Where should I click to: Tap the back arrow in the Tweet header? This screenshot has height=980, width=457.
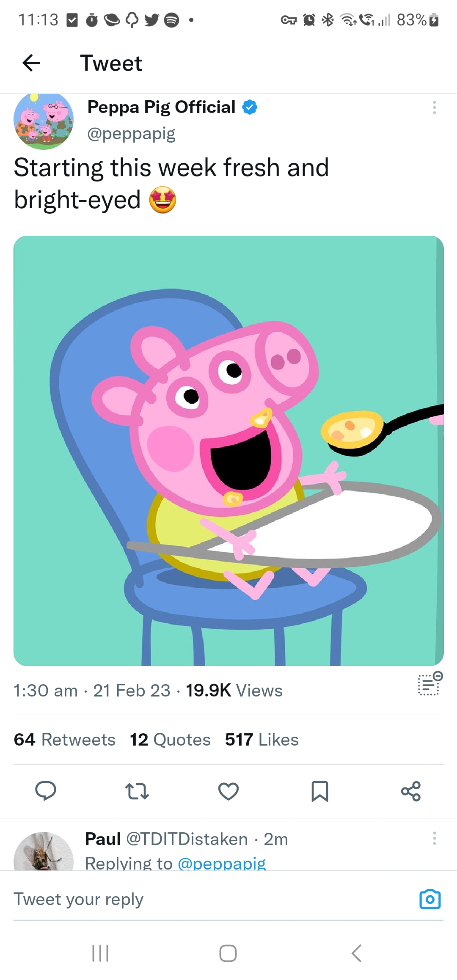point(31,63)
